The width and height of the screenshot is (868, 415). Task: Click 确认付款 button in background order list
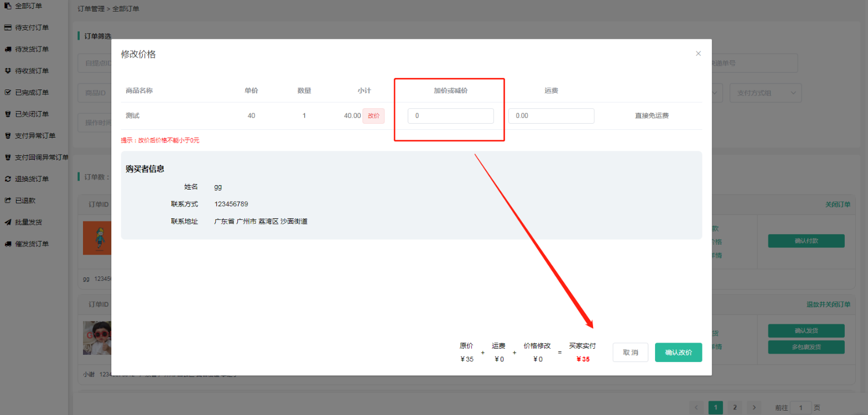coord(806,241)
